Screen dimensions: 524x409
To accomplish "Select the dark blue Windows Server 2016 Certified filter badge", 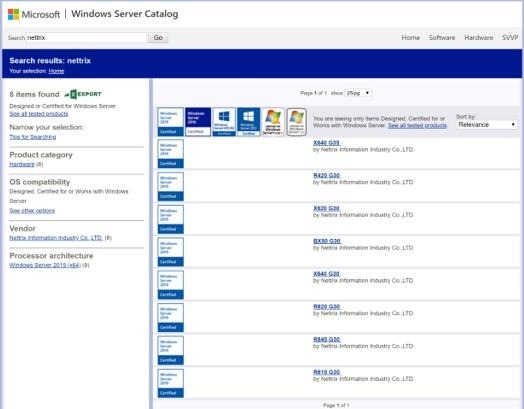I will 198,122.
